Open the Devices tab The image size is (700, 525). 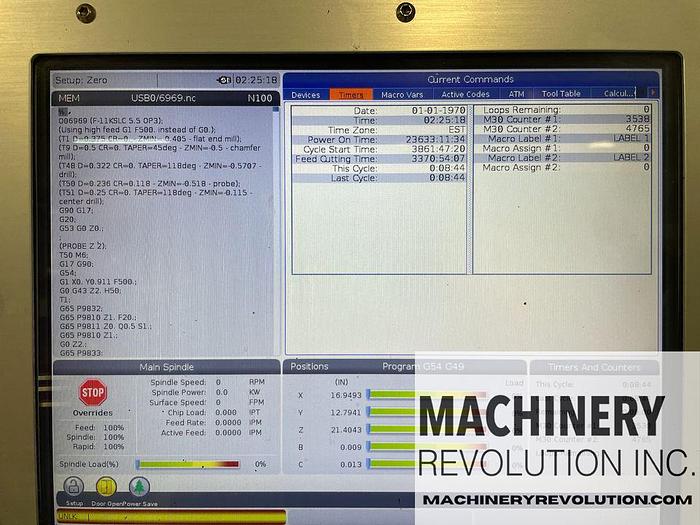(x=306, y=95)
